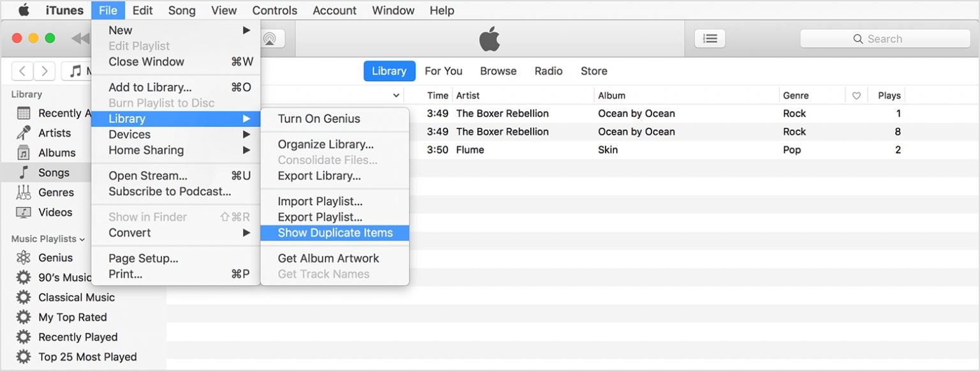The image size is (980, 371).
Task: Open Albums from the sidebar
Action: click(x=59, y=153)
